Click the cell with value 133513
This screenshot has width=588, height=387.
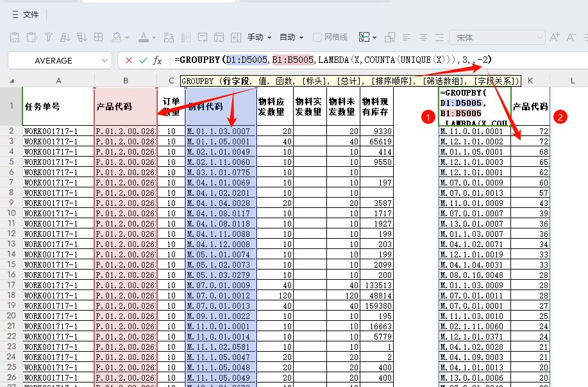[x=376, y=286]
